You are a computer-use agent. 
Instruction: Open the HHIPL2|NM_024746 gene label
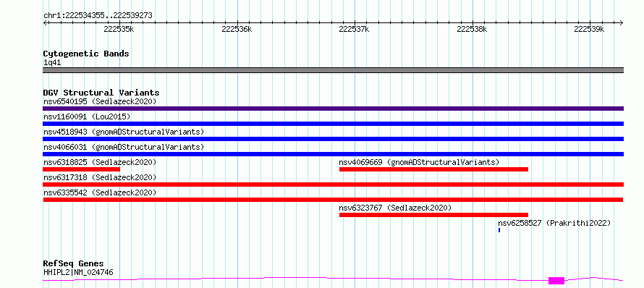pyautogui.click(x=78, y=272)
